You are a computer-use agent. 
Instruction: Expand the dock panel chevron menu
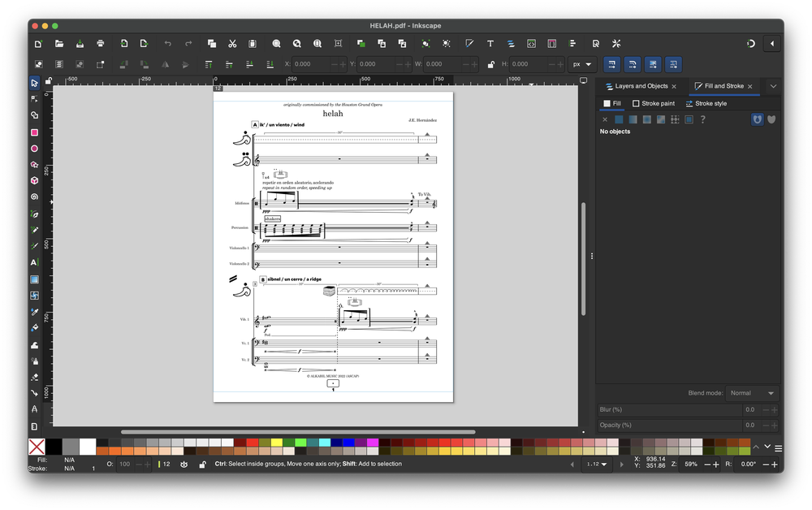point(773,86)
